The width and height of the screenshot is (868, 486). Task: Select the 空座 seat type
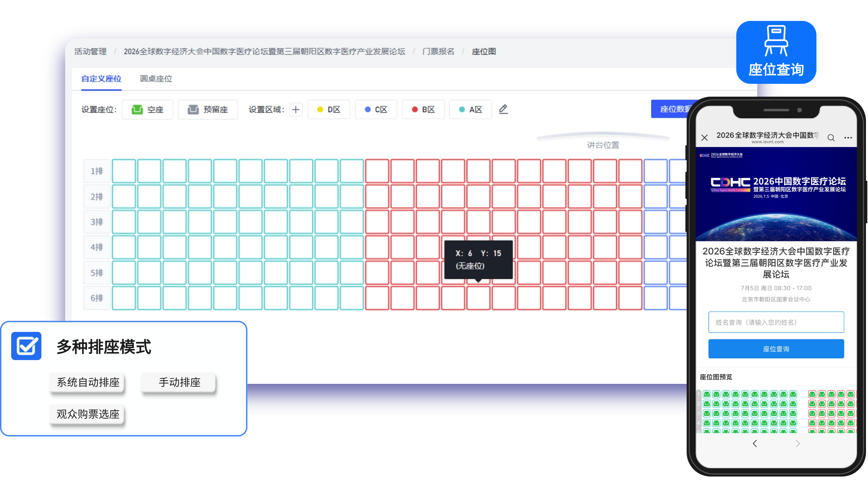147,110
